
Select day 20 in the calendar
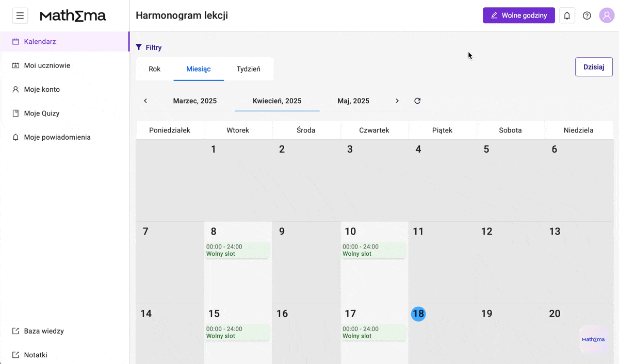coord(555,314)
